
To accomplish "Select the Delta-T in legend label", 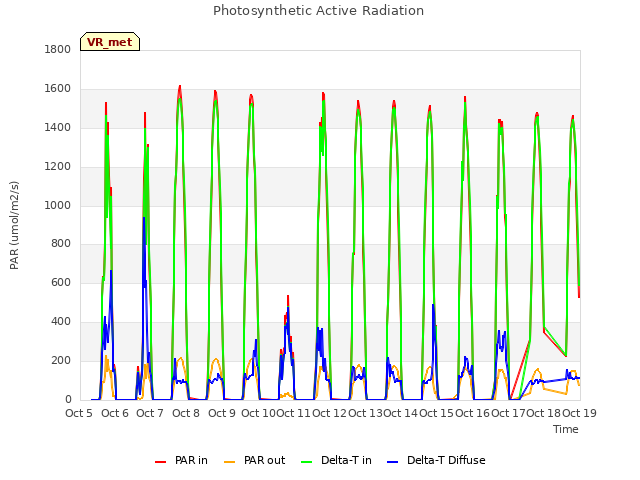I will (346, 460).
